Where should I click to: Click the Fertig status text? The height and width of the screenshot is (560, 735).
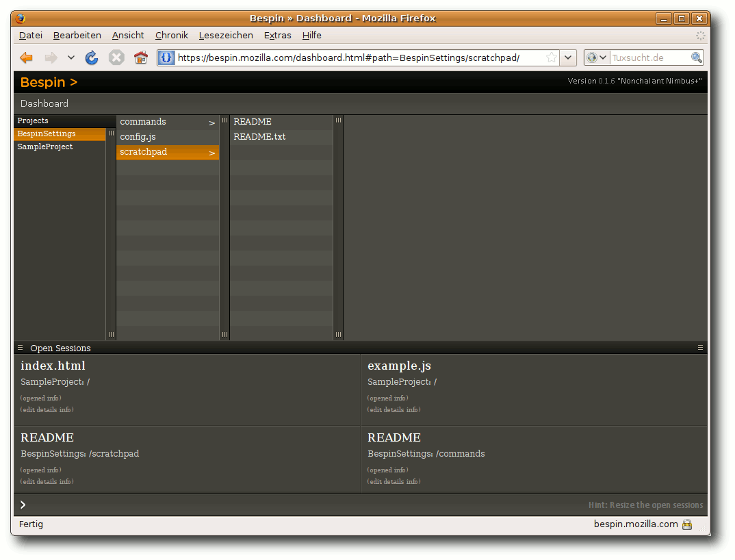tap(31, 524)
